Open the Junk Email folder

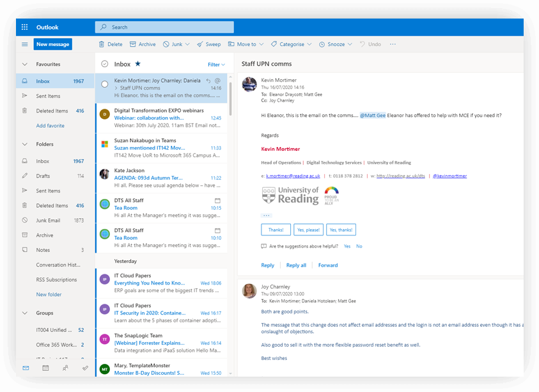[56, 220]
